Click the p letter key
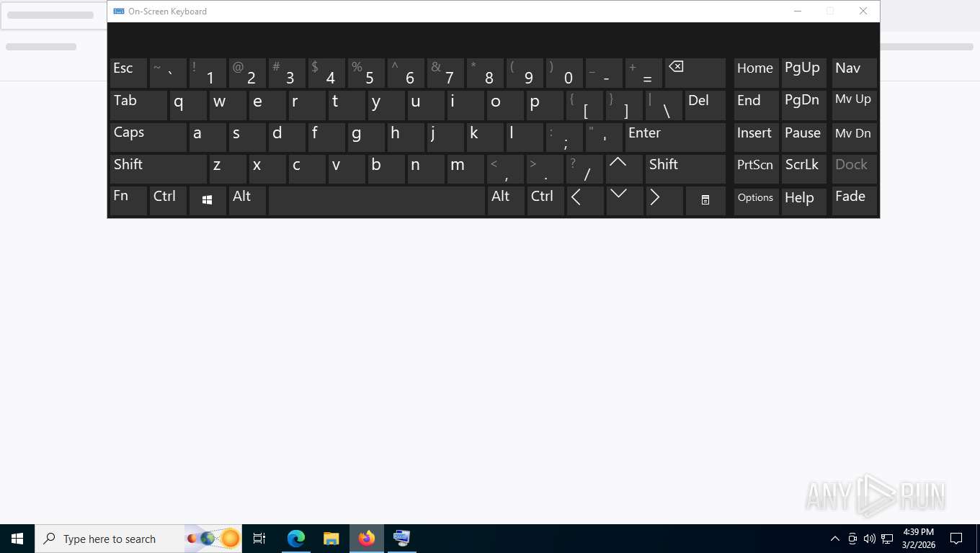Viewport: 980px width, 553px height. click(x=545, y=105)
